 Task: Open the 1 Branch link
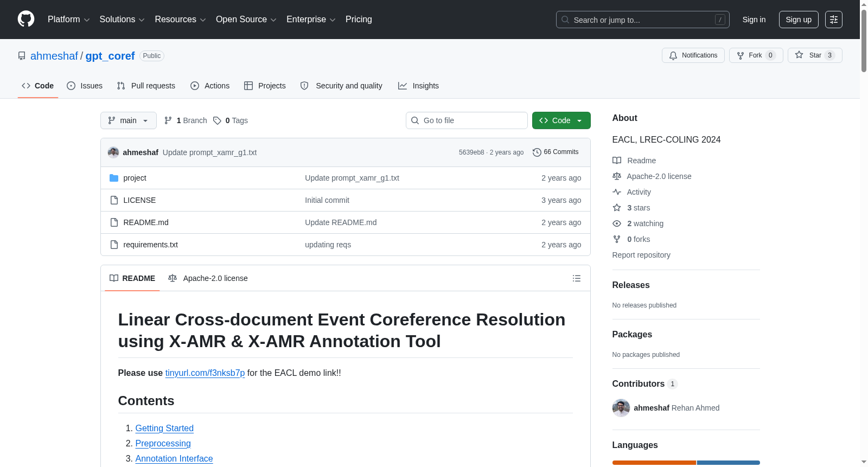coord(186,120)
